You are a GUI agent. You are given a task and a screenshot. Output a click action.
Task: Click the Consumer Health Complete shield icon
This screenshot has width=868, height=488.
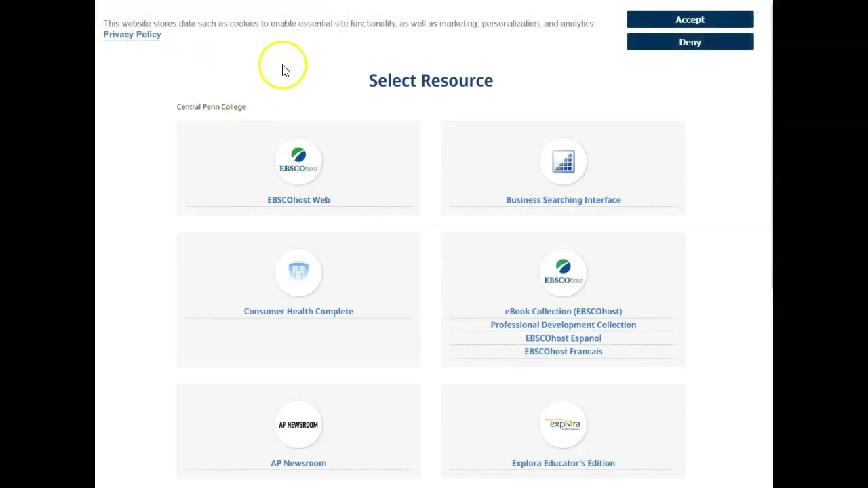298,272
